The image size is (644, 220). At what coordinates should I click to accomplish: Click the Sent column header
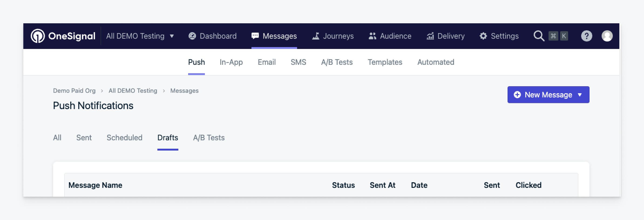click(x=491, y=185)
